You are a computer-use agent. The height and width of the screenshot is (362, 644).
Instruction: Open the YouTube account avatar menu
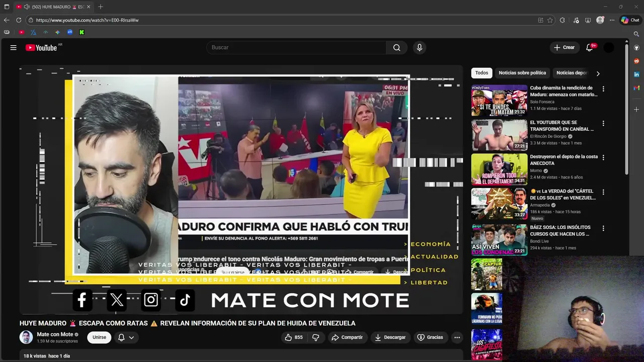click(x=609, y=47)
